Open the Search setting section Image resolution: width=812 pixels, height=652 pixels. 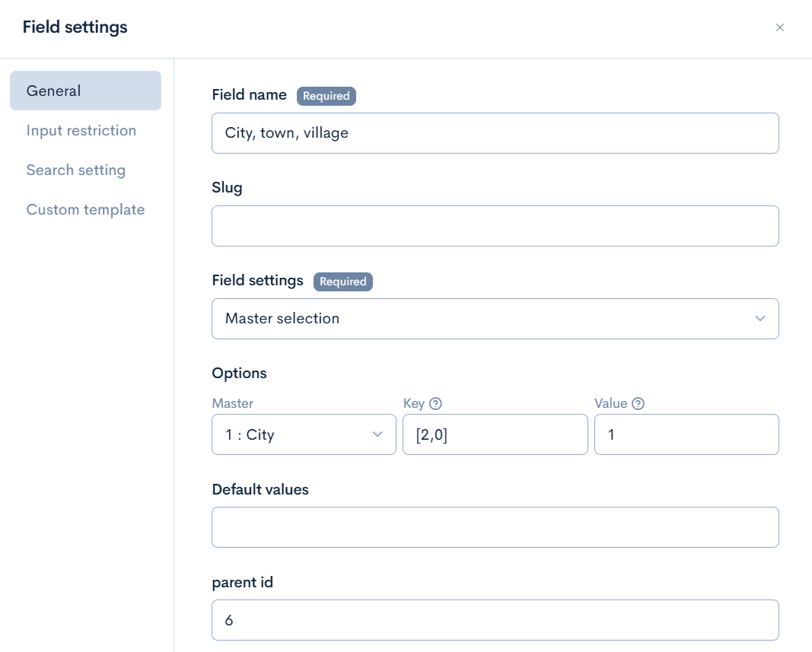(76, 170)
